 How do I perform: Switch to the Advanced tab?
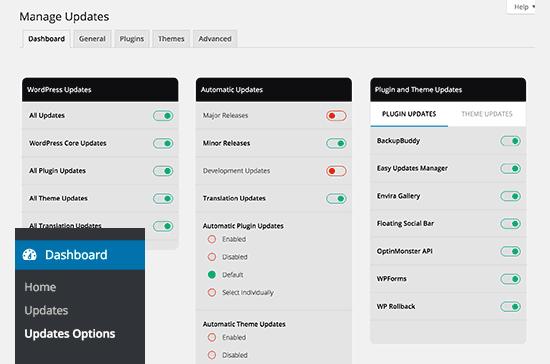click(215, 39)
